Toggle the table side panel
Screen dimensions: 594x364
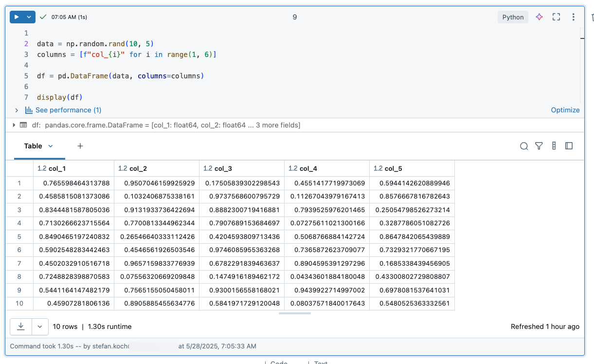coord(569,146)
